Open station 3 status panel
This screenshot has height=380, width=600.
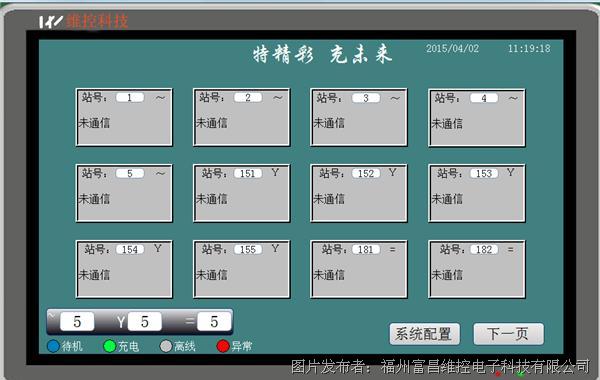[x=359, y=117]
